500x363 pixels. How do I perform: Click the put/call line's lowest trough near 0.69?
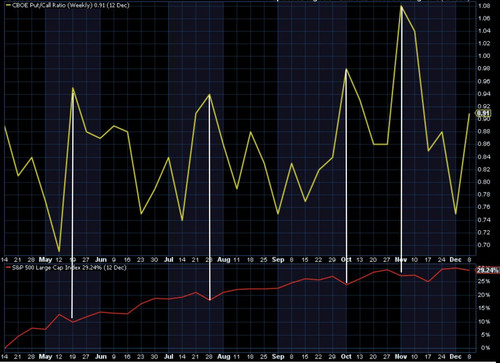[59, 251]
